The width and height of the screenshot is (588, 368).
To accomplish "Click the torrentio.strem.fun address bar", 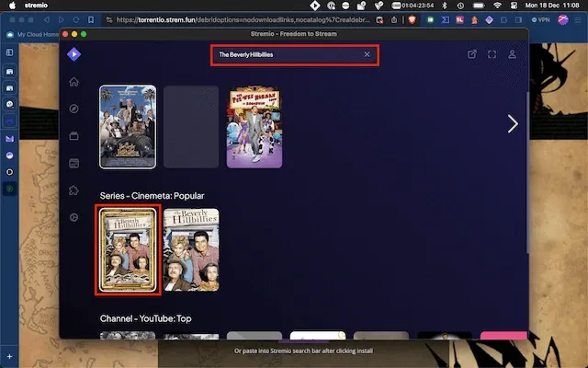I will [243, 20].
